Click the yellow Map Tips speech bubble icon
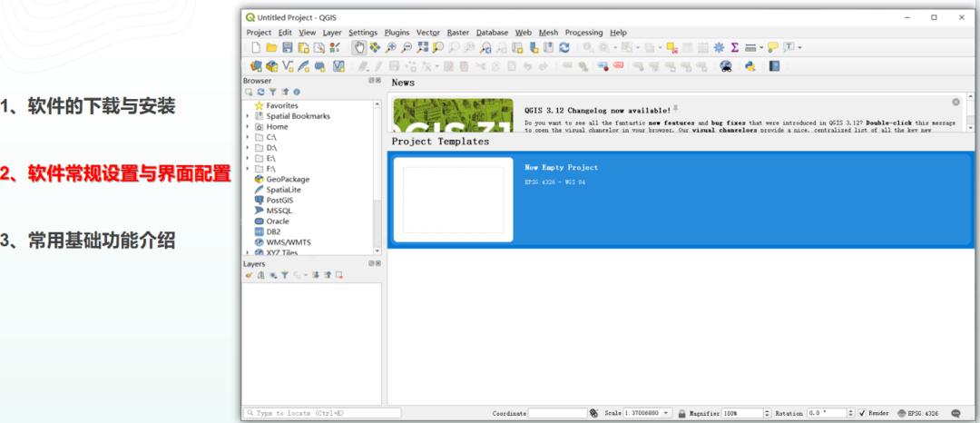 click(772, 47)
